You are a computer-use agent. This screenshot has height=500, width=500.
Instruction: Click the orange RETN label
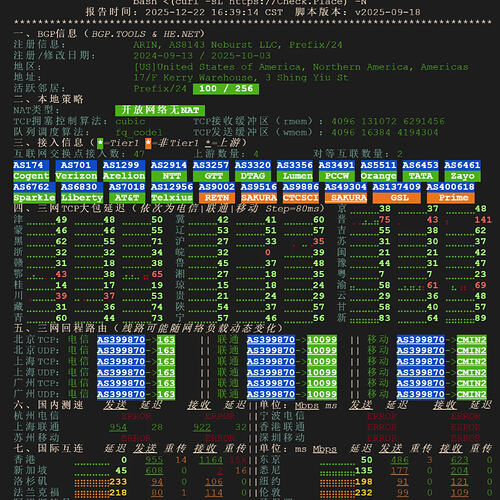pos(217,198)
